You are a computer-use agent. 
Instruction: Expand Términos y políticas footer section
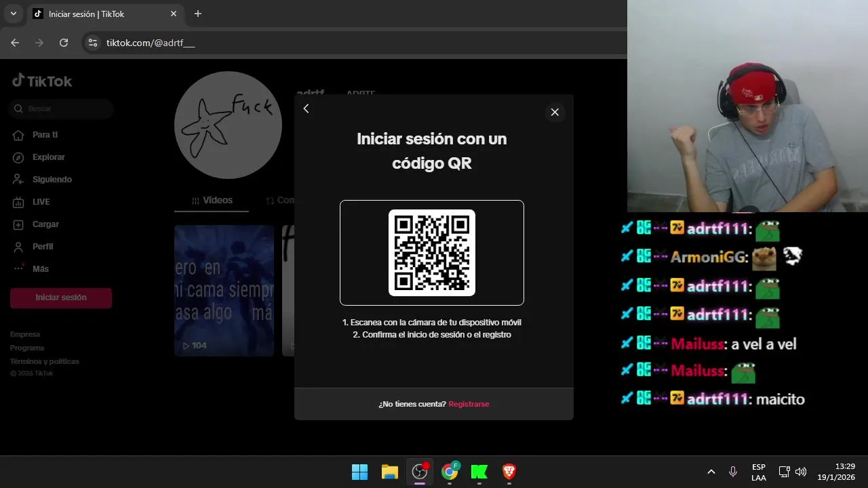(45, 361)
